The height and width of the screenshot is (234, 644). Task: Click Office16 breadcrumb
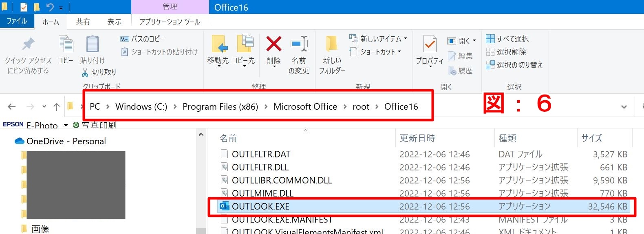click(401, 106)
